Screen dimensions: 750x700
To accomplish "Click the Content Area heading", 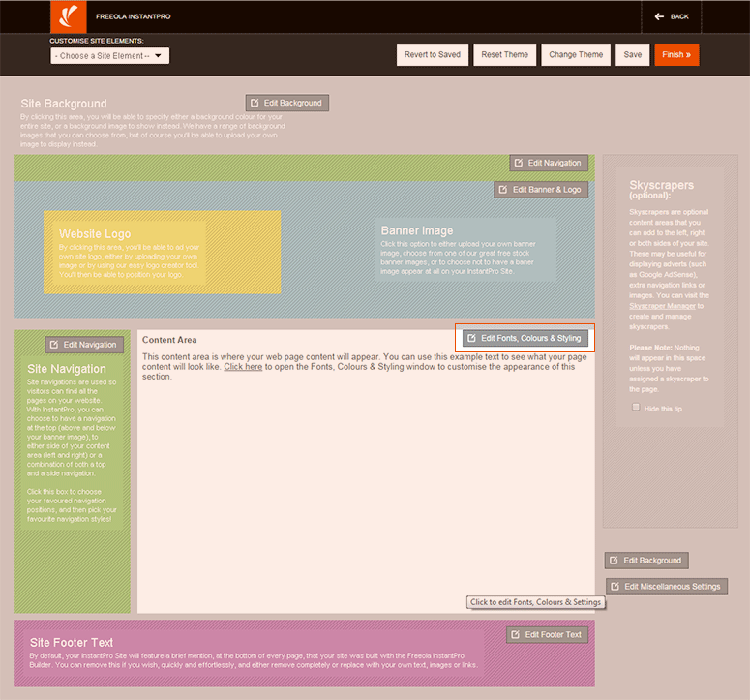I will (x=169, y=340).
